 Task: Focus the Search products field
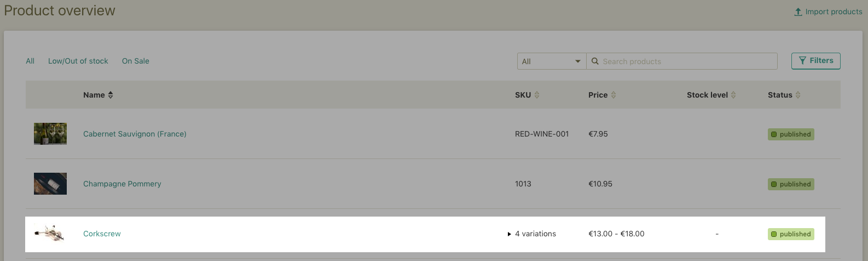coord(682,61)
